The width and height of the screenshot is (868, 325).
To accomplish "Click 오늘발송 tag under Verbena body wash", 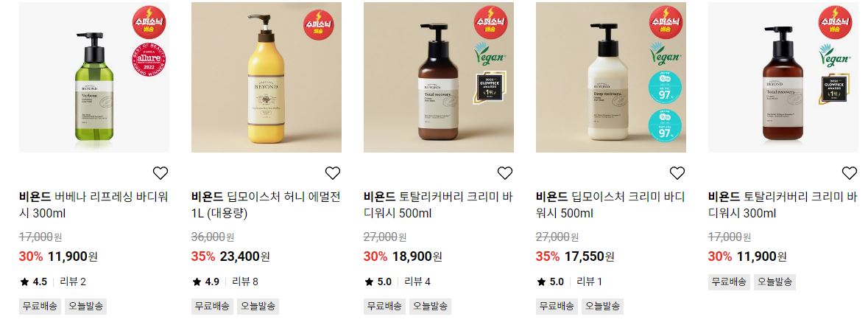I will click(x=86, y=306).
